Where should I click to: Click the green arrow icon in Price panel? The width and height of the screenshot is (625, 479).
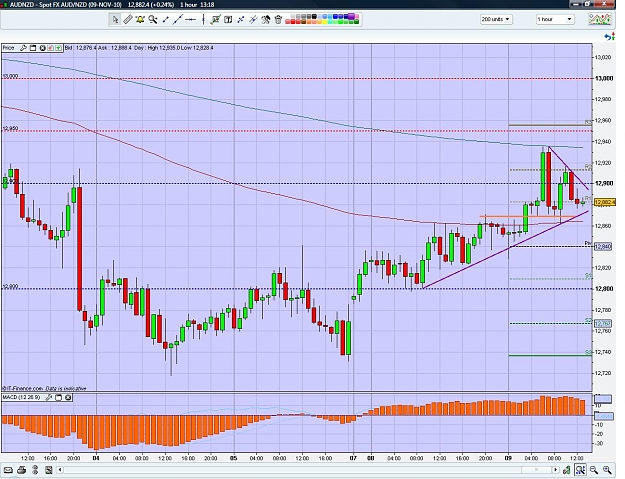(59, 48)
